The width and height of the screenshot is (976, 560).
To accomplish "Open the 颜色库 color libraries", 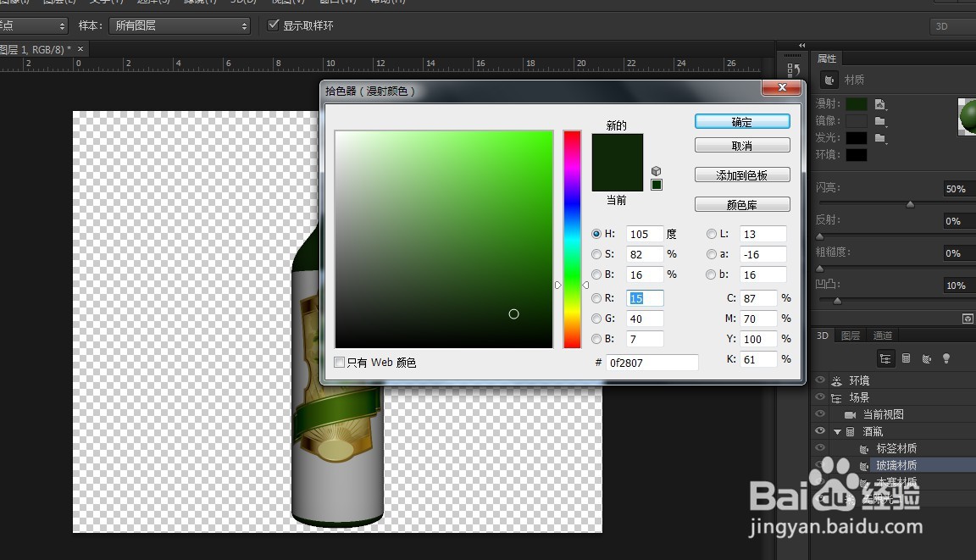I will click(742, 205).
